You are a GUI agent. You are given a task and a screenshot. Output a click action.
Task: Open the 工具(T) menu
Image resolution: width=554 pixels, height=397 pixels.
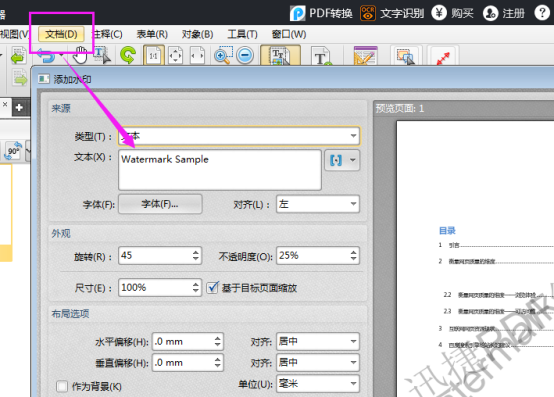242,34
